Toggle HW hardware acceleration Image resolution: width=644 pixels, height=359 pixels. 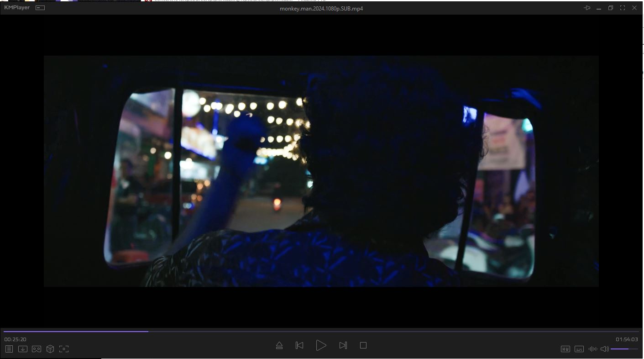point(565,349)
